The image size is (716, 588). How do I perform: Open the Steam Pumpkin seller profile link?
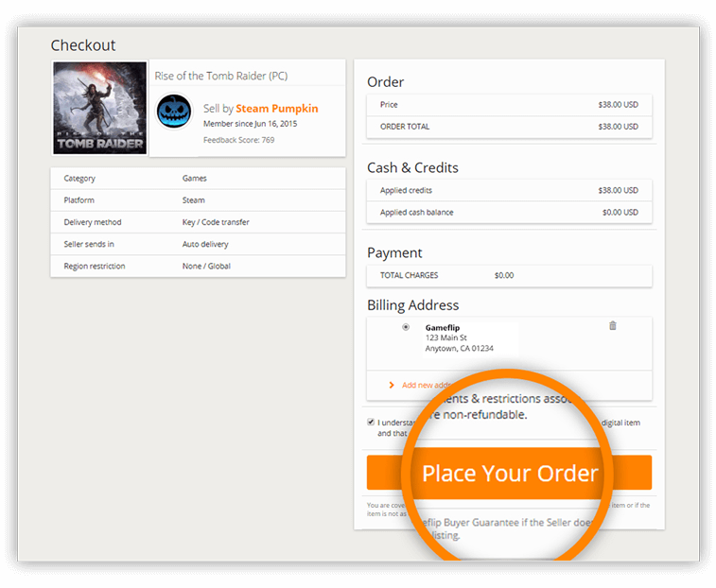276,109
